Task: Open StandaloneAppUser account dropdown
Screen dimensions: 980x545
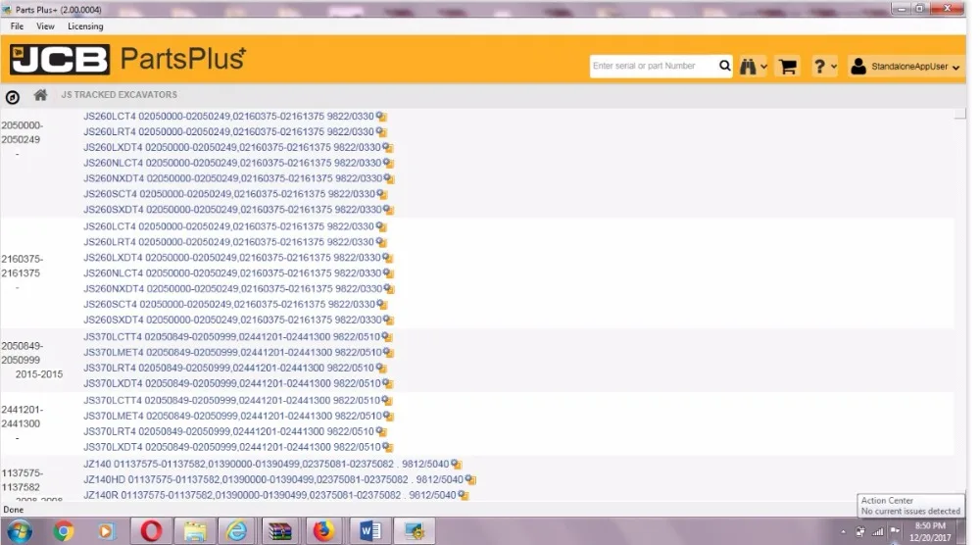Action: 905,67
